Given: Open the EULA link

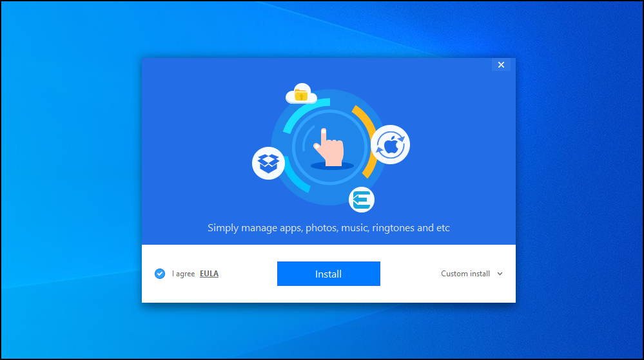Looking at the screenshot, I should (x=209, y=274).
